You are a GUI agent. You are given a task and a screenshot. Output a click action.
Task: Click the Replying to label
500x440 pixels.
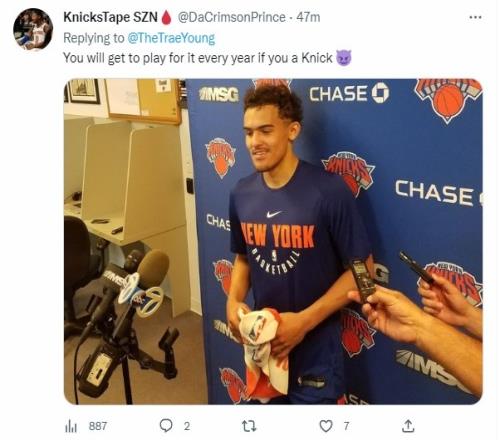[94, 38]
